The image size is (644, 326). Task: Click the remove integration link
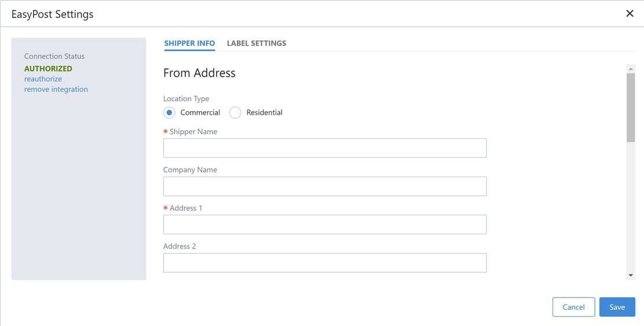pyautogui.click(x=56, y=89)
